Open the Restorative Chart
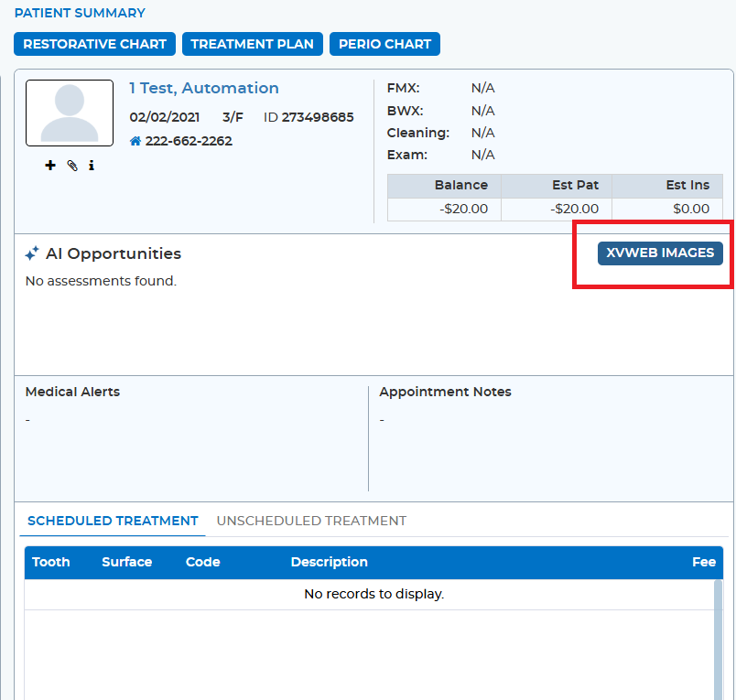736x700 pixels. coord(95,44)
